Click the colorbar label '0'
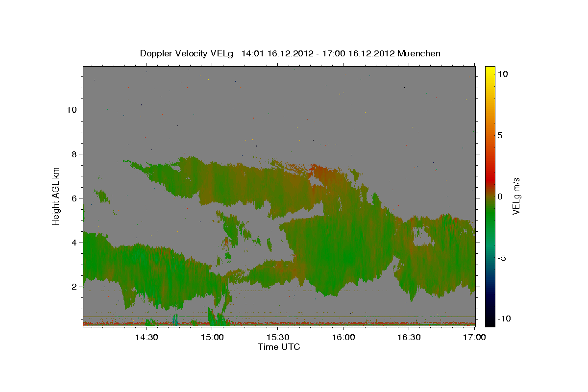This screenshot has height=392, width=588. [x=500, y=196]
